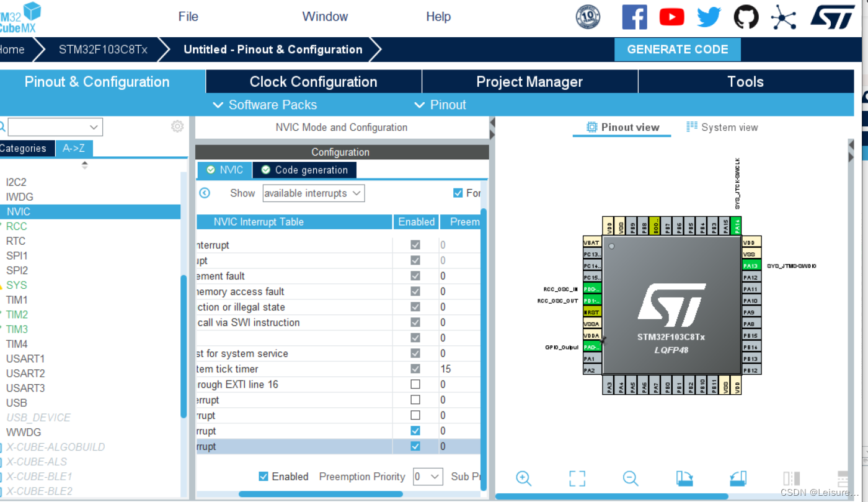Viewport: 868px width, 502px height.
Task: Open the Window menu
Action: 325,17
